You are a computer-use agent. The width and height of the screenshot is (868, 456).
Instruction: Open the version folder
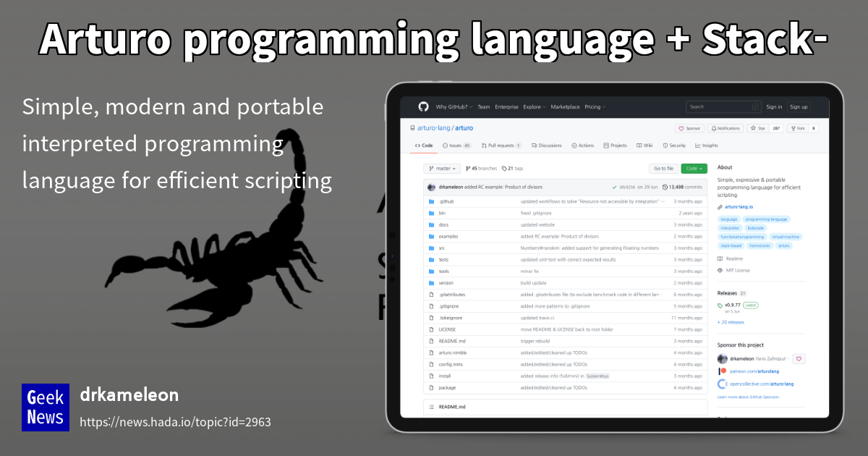(x=446, y=282)
